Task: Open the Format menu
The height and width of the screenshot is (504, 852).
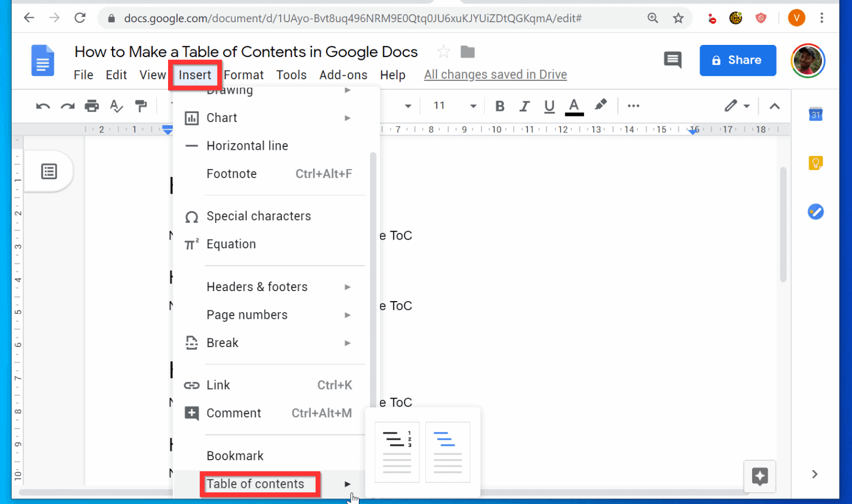Action: click(244, 75)
